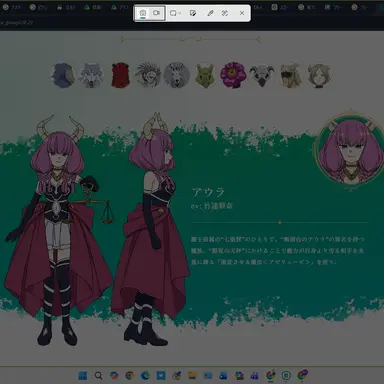Screen dimensions: 384x384
Task: Open the snip shape dropdown
Action: 175,13
